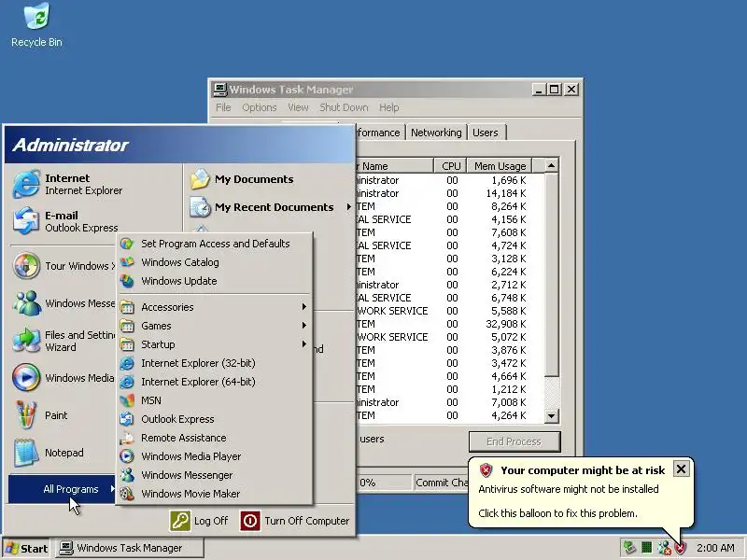747x560 pixels.
Task: Click the Messenger tray icon
Action: [664, 548]
